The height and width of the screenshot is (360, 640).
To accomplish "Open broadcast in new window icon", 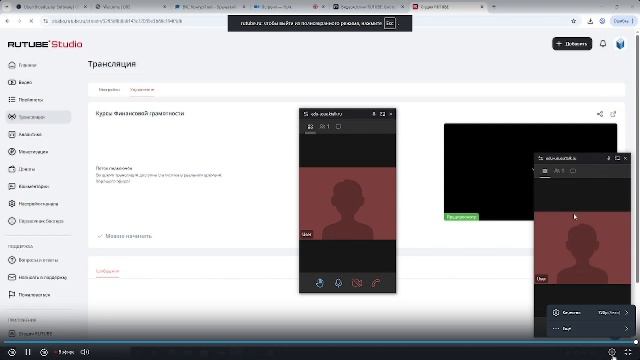I will pyautogui.click(x=613, y=114).
